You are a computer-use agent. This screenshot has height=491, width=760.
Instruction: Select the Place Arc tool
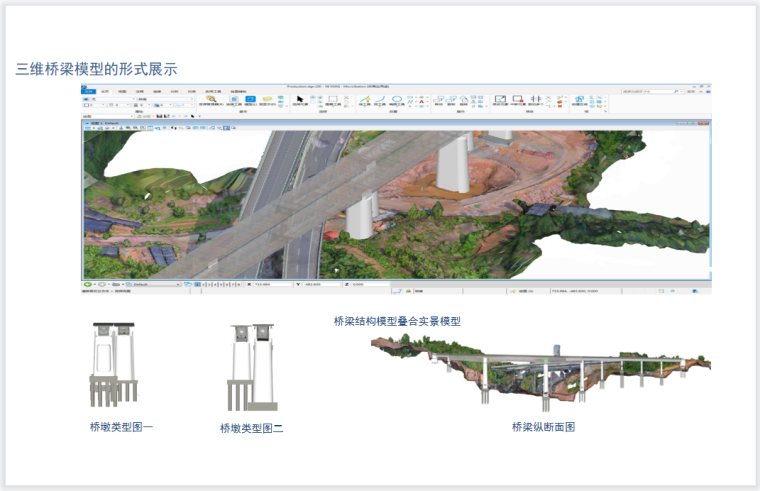(x=380, y=101)
